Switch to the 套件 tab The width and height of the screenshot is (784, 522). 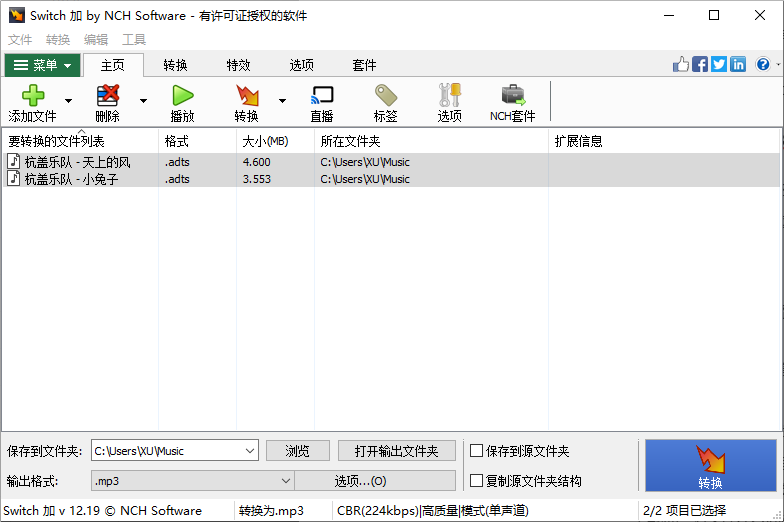tap(364, 65)
